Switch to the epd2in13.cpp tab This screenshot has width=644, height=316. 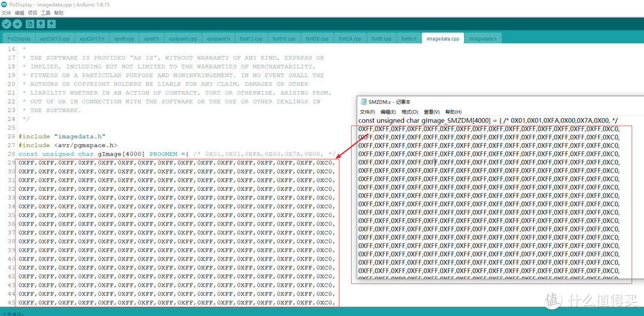(55, 39)
